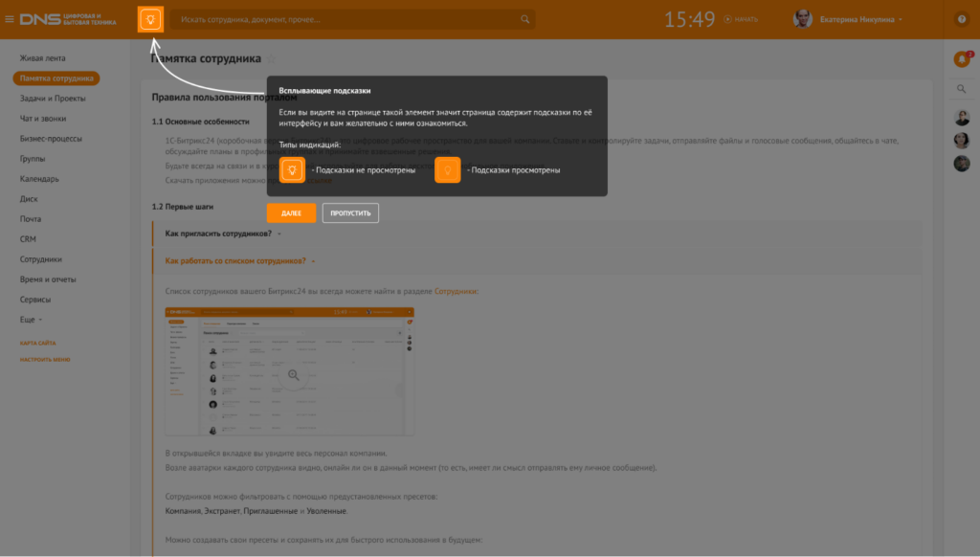This screenshot has height=557, width=980.
Task: Open the lightbulb hints icon in the header
Action: [x=150, y=19]
